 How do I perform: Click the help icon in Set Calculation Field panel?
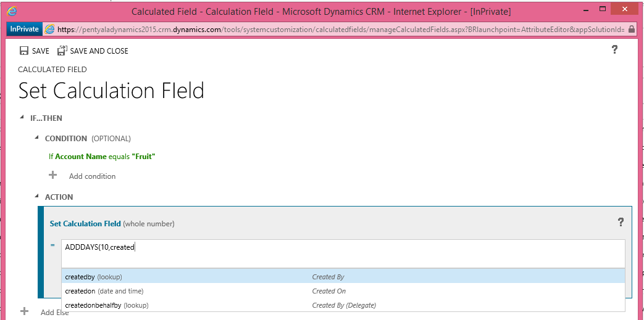621,223
